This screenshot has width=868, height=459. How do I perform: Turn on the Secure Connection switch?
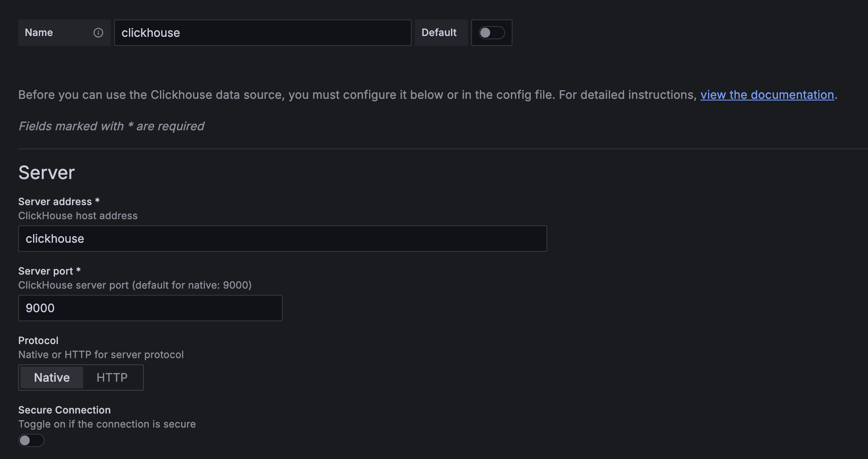31,440
